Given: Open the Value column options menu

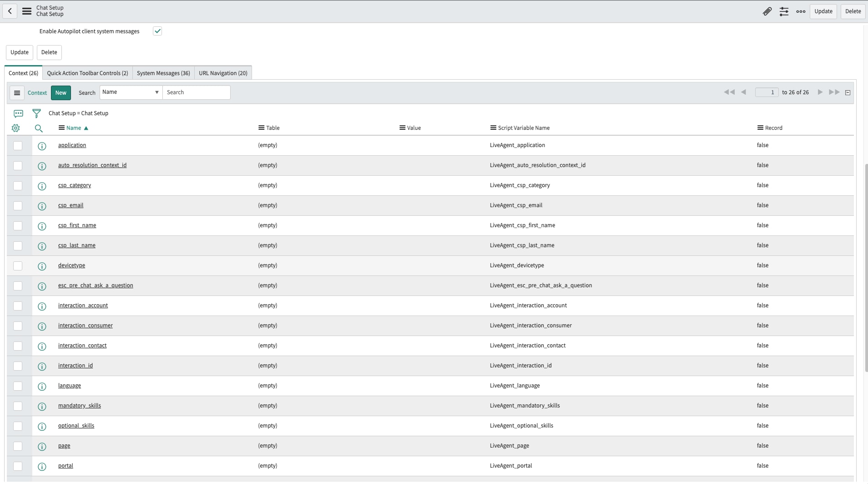Looking at the screenshot, I should (x=402, y=128).
